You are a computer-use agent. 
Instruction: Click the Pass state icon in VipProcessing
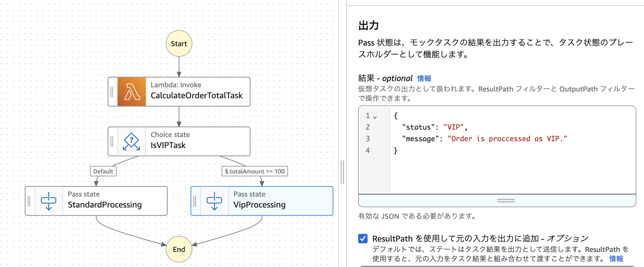(x=215, y=201)
